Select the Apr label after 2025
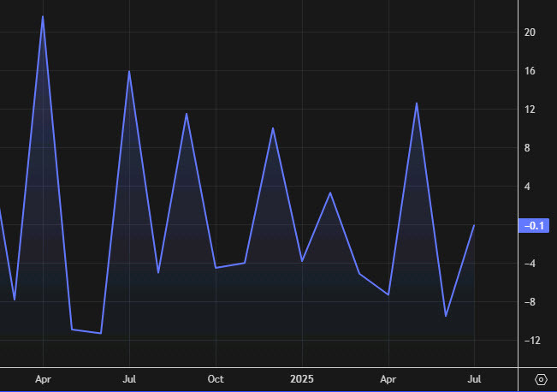Image resolution: width=557 pixels, height=392 pixels. coord(388,378)
